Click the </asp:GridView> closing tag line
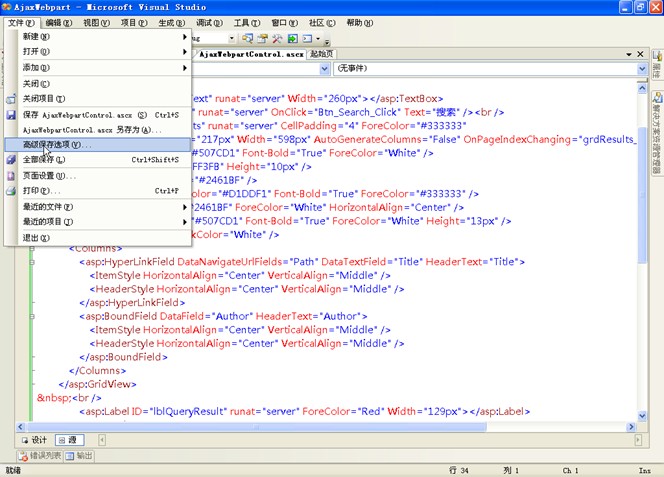This screenshot has height=477, width=664. point(97,384)
